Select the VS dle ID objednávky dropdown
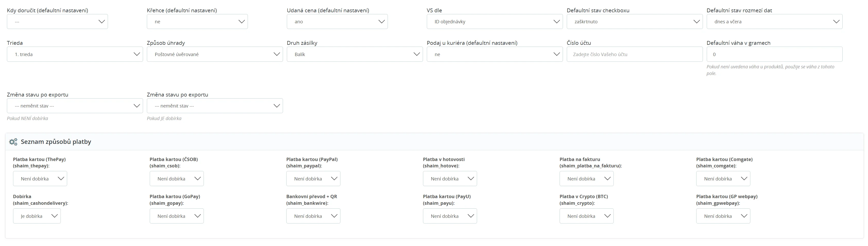 494,22
